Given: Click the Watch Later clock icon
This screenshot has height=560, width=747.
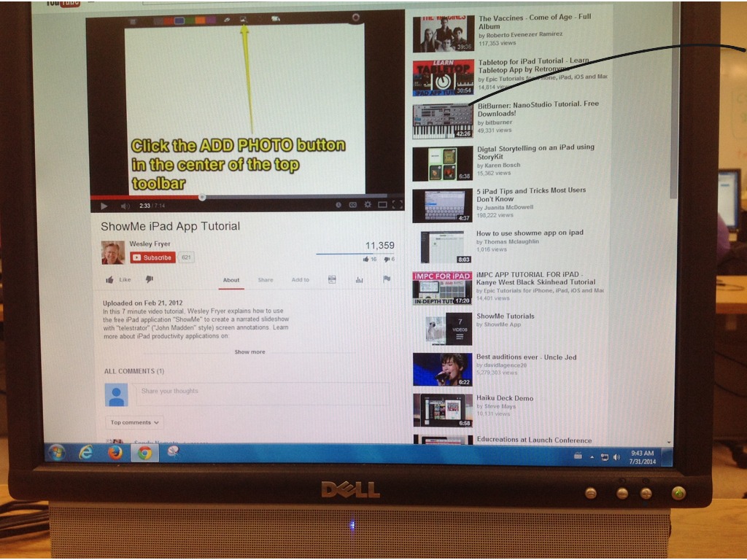Looking at the screenshot, I should pyautogui.click(x=338, y=205).
